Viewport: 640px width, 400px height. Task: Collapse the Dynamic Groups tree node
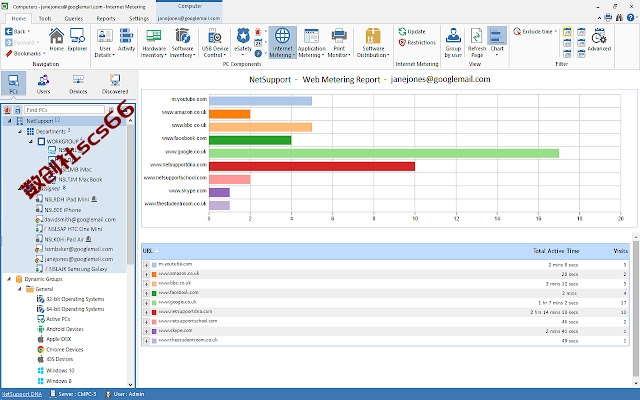[x=9, y=279]
